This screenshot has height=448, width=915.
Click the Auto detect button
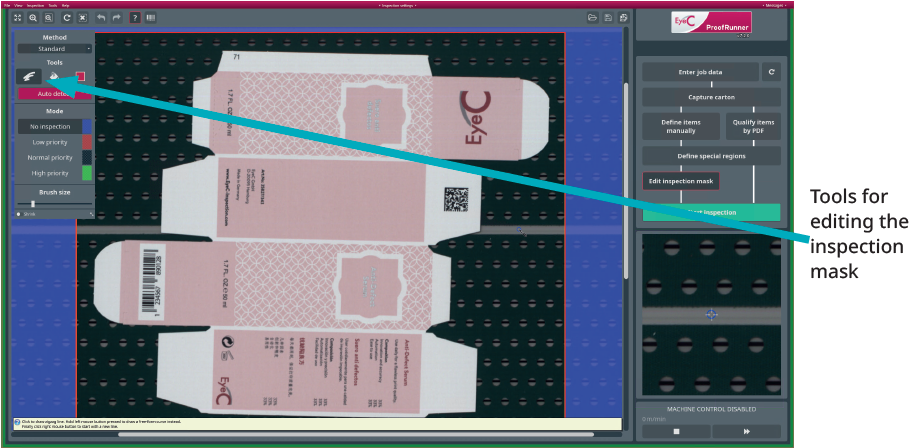[55, 94]
